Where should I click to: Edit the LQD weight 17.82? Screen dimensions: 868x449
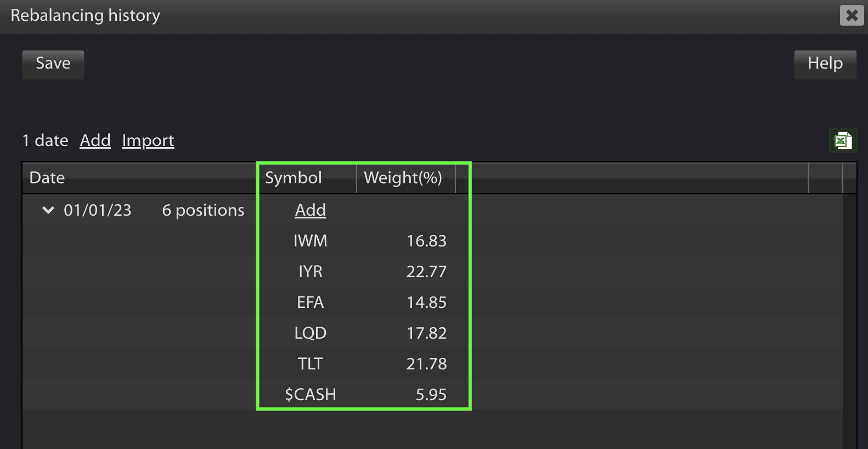[426, 333]
